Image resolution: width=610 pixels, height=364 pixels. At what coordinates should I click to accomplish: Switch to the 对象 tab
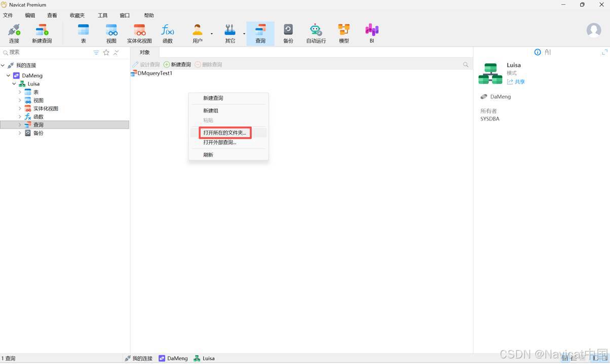145,52
